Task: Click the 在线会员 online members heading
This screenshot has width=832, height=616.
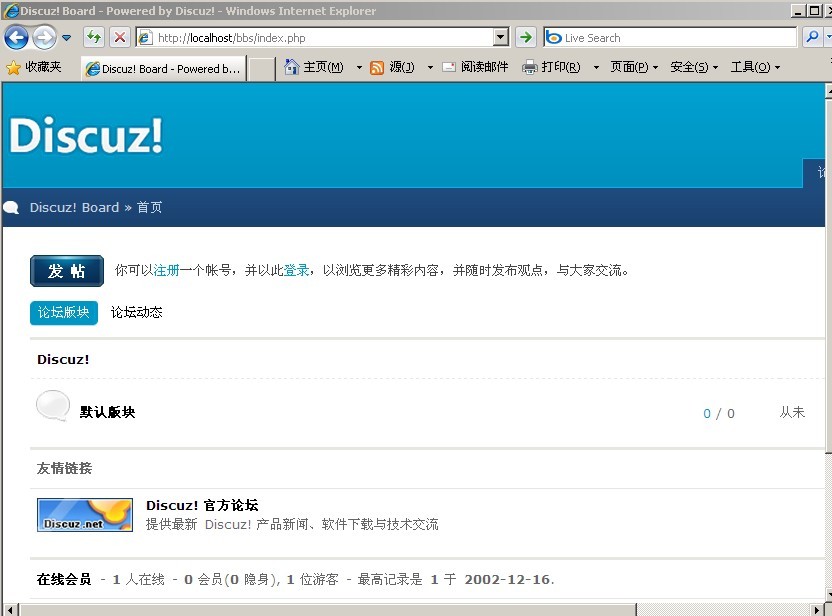Action: point(64,579)
